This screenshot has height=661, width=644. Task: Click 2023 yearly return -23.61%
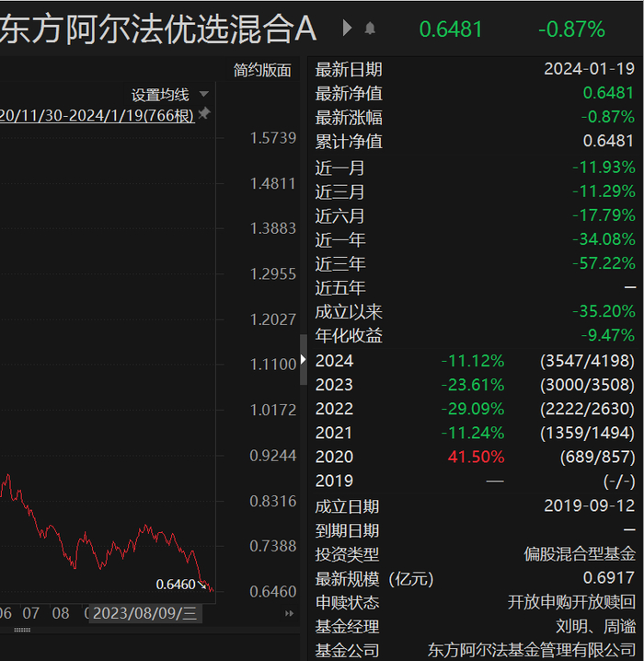(x=473, y=385)
